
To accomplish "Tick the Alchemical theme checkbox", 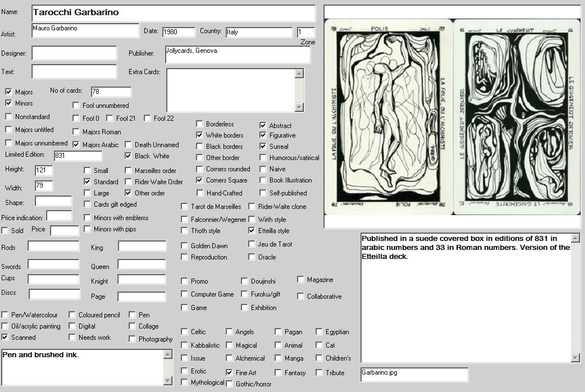I will [230, 358].
